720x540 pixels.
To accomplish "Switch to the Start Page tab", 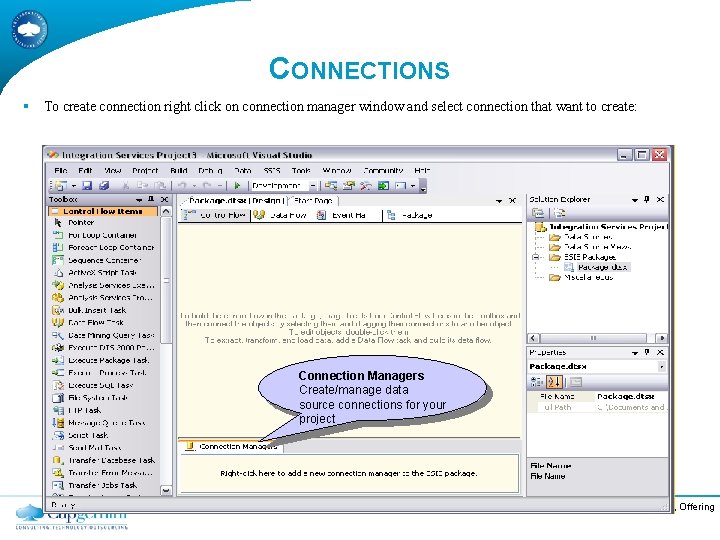I will click(313, 201).
